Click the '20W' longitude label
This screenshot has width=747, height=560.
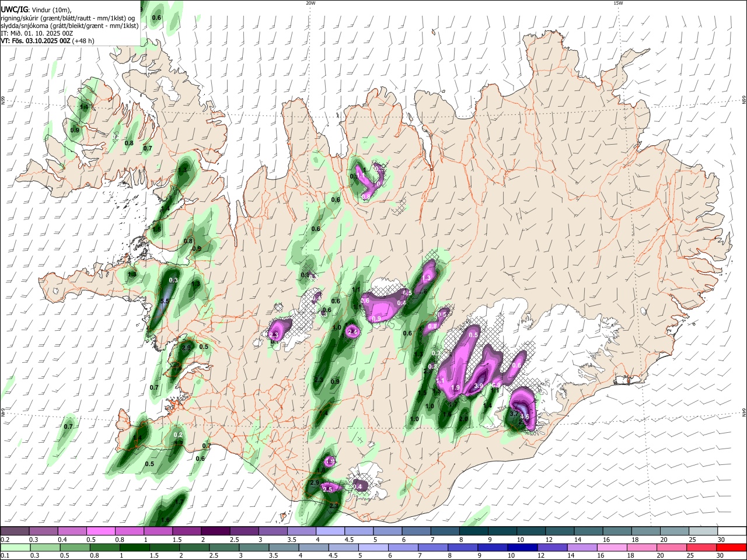[310, 3]
